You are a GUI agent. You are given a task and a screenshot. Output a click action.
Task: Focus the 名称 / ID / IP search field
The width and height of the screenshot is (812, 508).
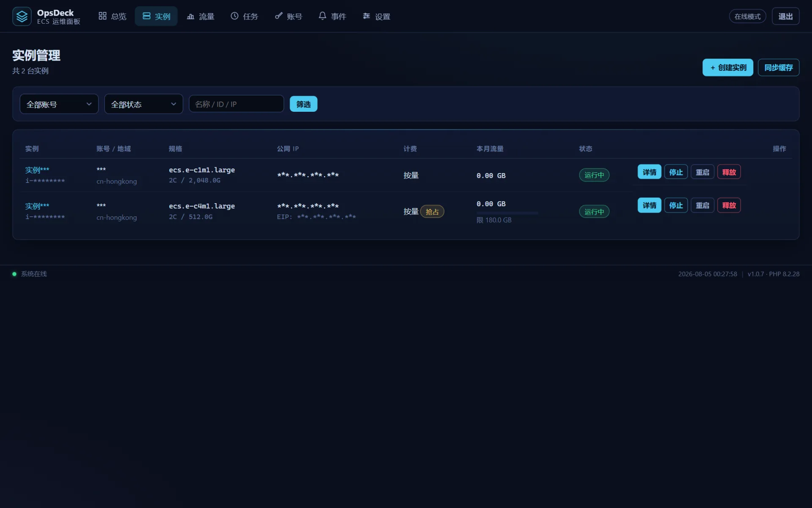(x=236, y=104)
